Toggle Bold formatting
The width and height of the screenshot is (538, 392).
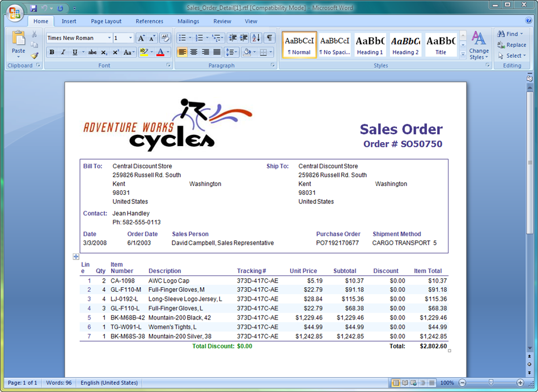tap(52, 52)
